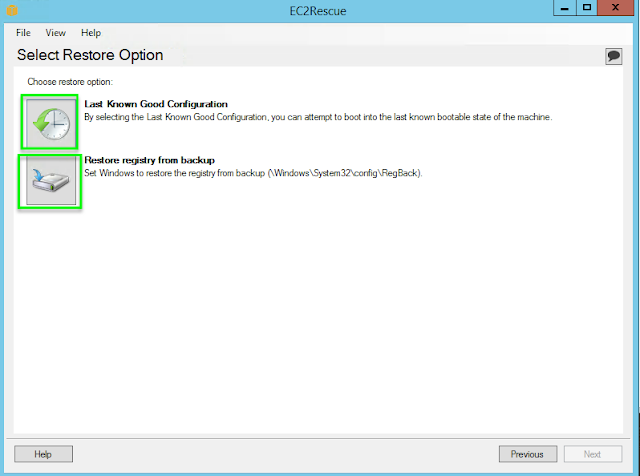This screenshot has height=476, width=640.
Task: Click the EC2Rescue app icon in title bar
Action: [x=12, y=9]
